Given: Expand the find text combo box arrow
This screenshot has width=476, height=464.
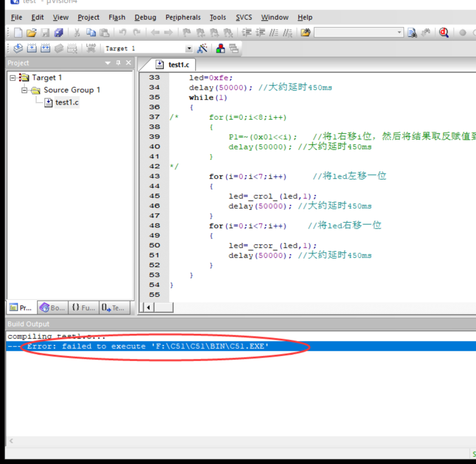Looking at the screenshot, I should [399, 33].
